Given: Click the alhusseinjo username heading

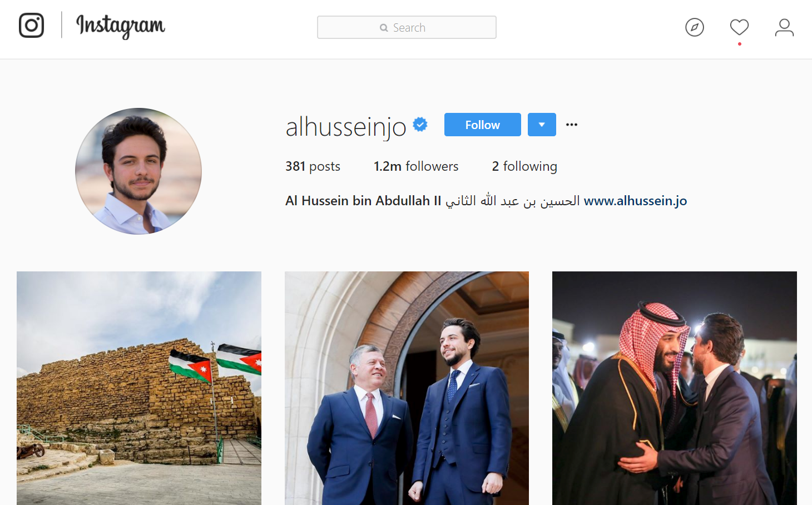Looking at the screenshot, I should click(x=346, y=127).
